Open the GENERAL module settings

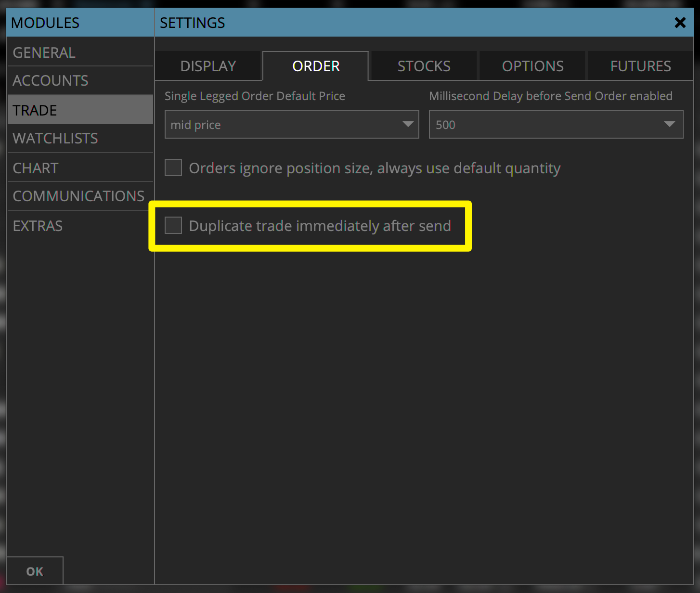pyautogui.click(x=44, y=52)
